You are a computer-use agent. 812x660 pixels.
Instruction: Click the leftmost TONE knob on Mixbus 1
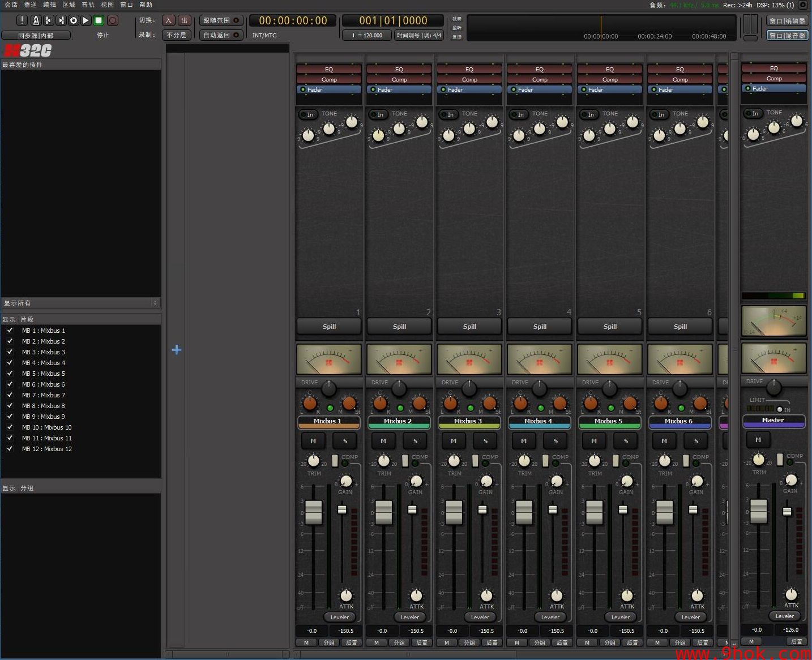(308, 135)
